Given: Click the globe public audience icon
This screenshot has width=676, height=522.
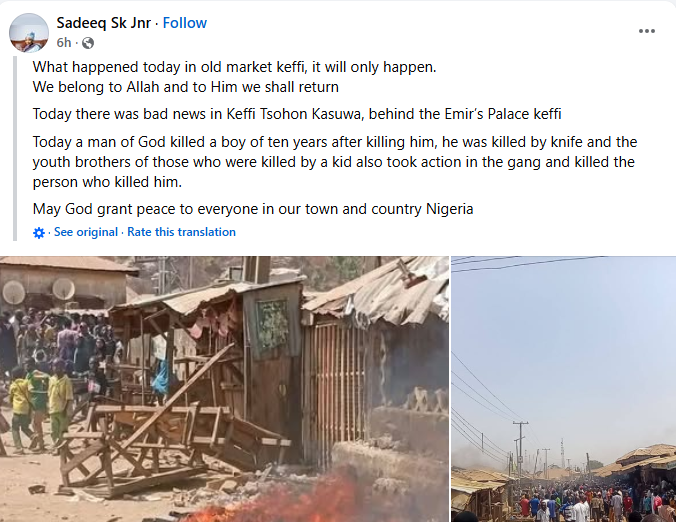Looking at the screenshot, I should (88, 43).
